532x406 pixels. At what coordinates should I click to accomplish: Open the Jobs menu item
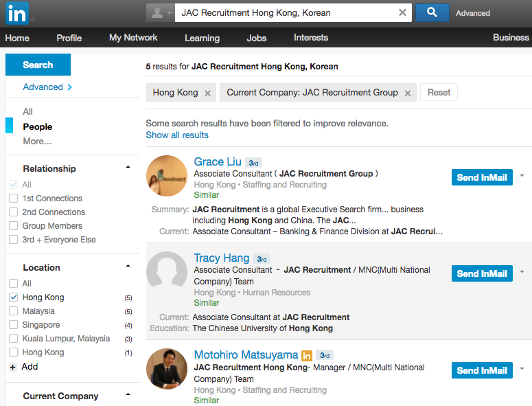(257, 38)
